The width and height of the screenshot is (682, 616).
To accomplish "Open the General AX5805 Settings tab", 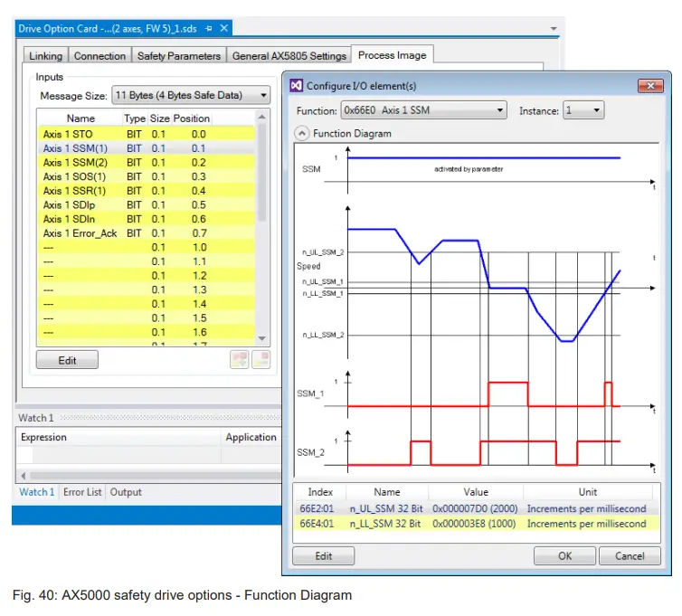I will point(289,56).
